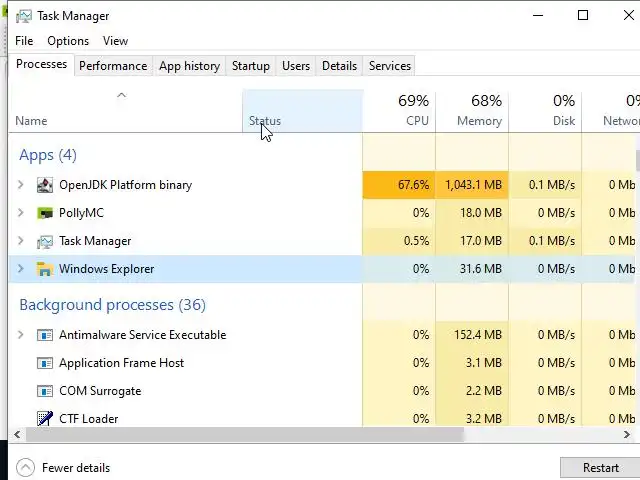The width and height of the screenshot is (640, 480).
Task: Select the Application Frame Host row
Action: coord(322,363)
